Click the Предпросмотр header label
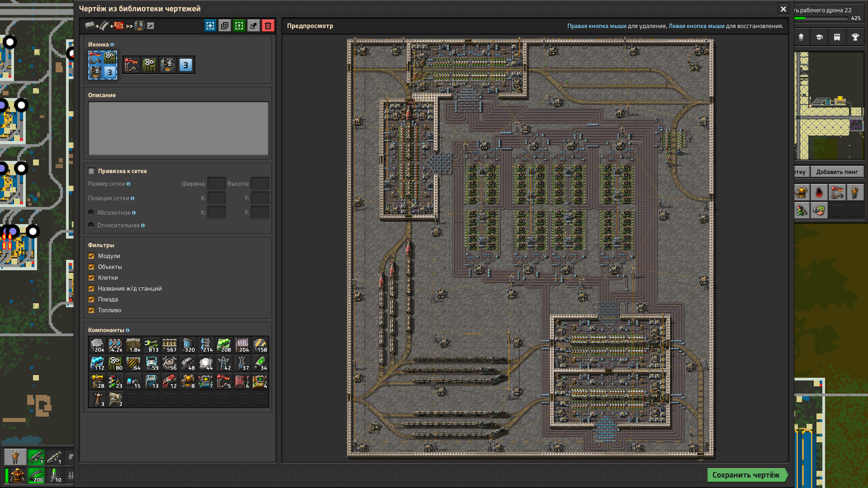868x488 pixels. point(310,26)
